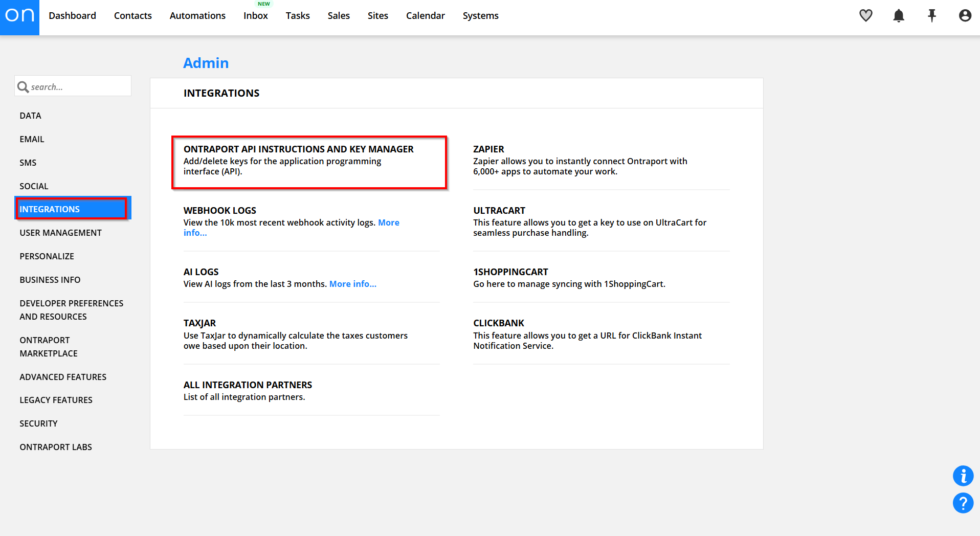
Task: Click the pin icon in header
Action: click(931, 16)
